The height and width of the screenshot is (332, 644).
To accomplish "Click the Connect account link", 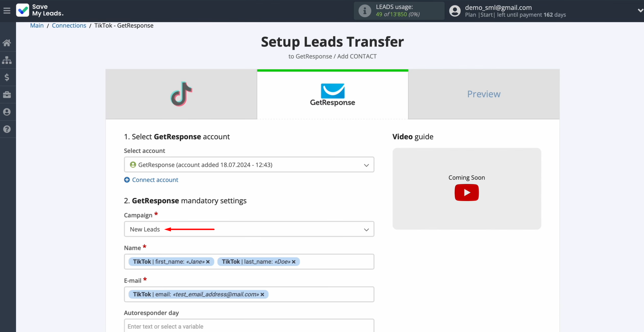I will [x=155, y=180].
